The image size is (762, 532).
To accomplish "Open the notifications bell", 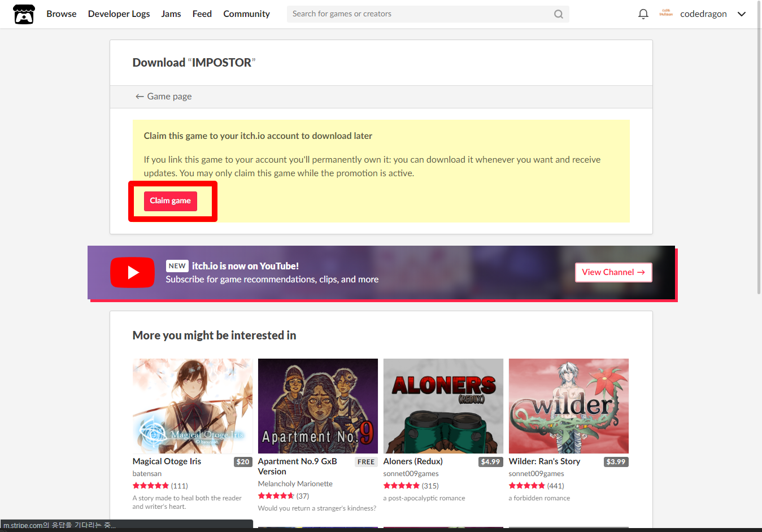I will pos(643,14).
